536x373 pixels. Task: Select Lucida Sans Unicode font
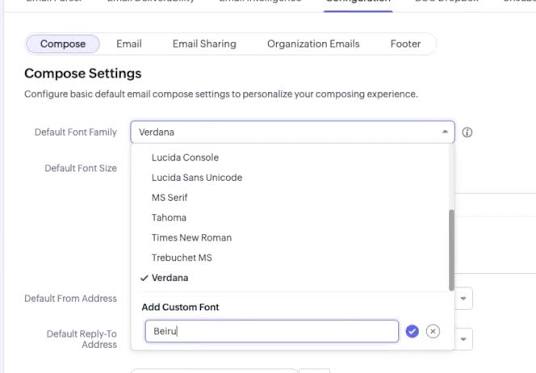(197, 178)
